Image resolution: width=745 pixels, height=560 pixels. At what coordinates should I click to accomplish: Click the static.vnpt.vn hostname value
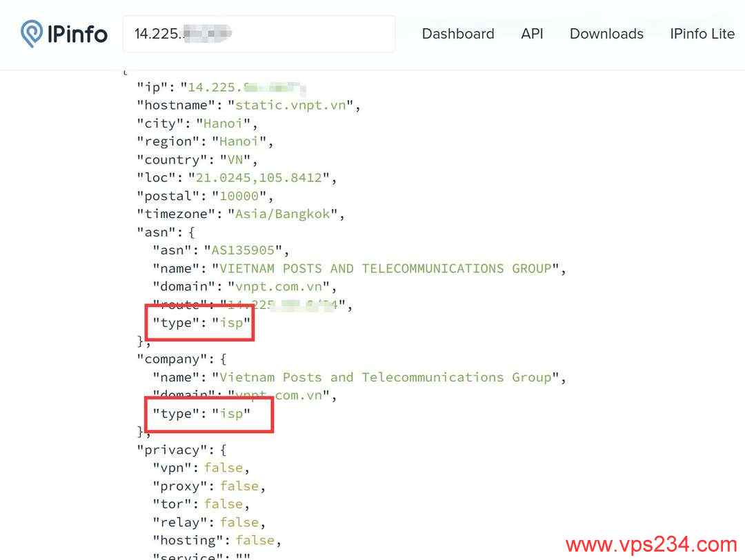coord(295,106)
